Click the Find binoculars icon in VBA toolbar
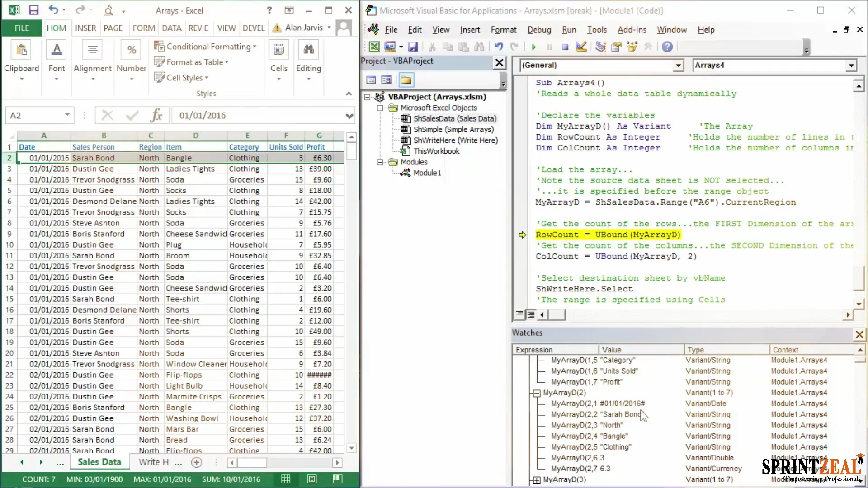This screenshot has height=488, width=868. click(x=479, y=47)
